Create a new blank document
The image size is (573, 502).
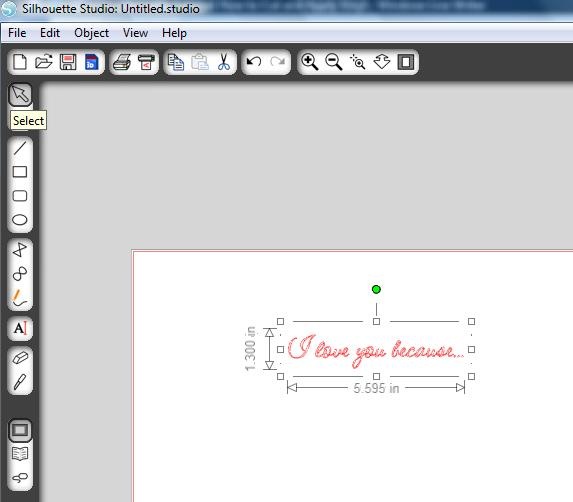(20, 62)
